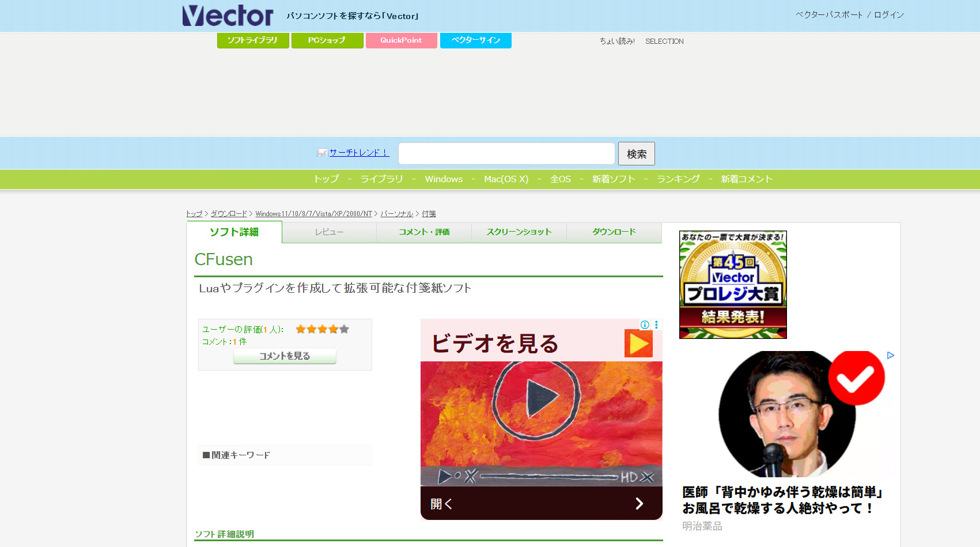Click the orange play icon beside ビデオを見る

point(638,344)
